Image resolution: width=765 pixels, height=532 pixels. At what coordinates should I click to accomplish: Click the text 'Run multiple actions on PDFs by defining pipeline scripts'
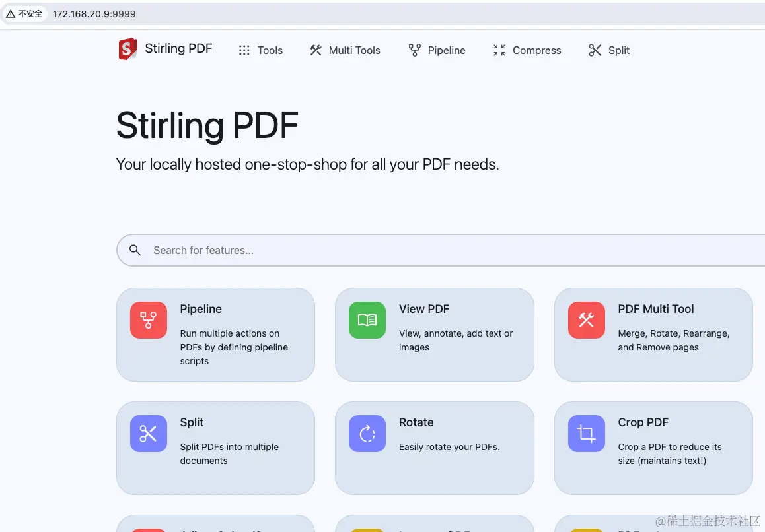point(234,347)
